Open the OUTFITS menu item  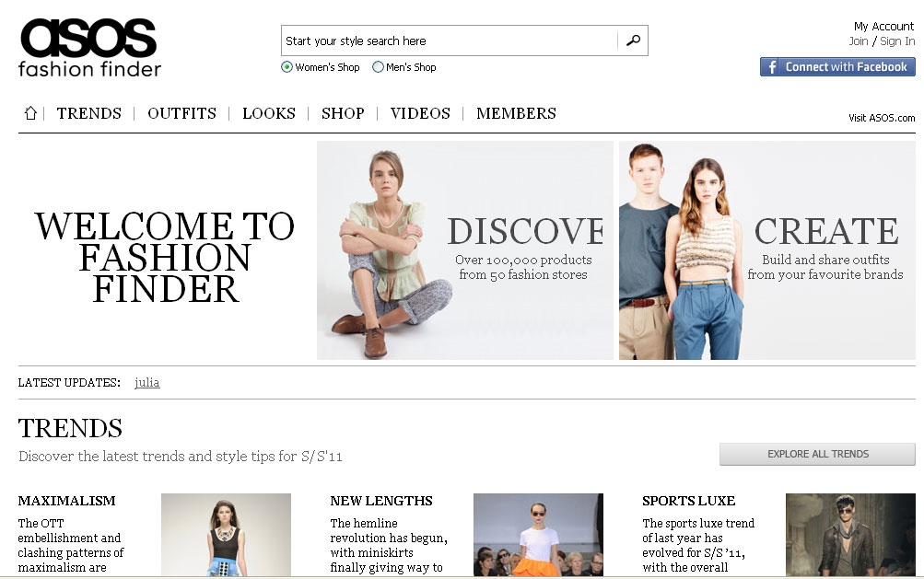tap(182, 113)
